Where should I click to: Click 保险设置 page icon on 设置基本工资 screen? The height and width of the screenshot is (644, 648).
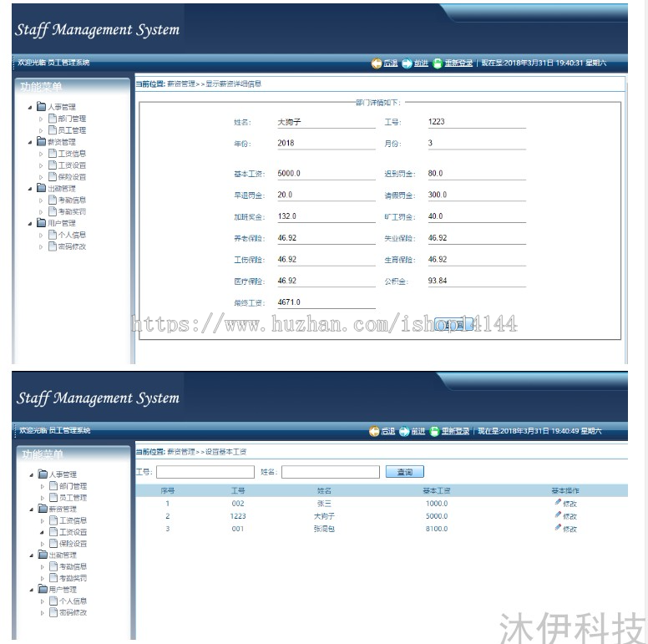click(53, 543)
